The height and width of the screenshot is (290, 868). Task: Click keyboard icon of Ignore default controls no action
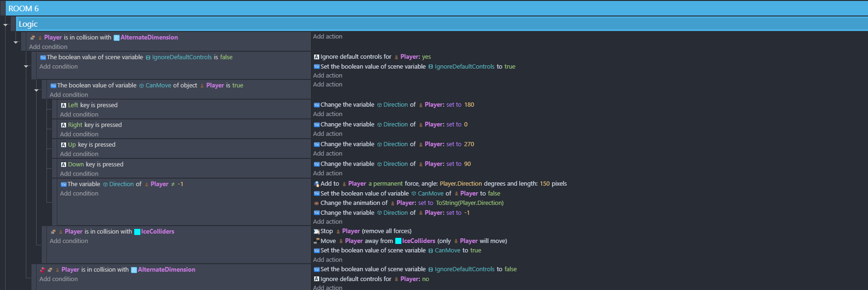[x=316, y=279]
